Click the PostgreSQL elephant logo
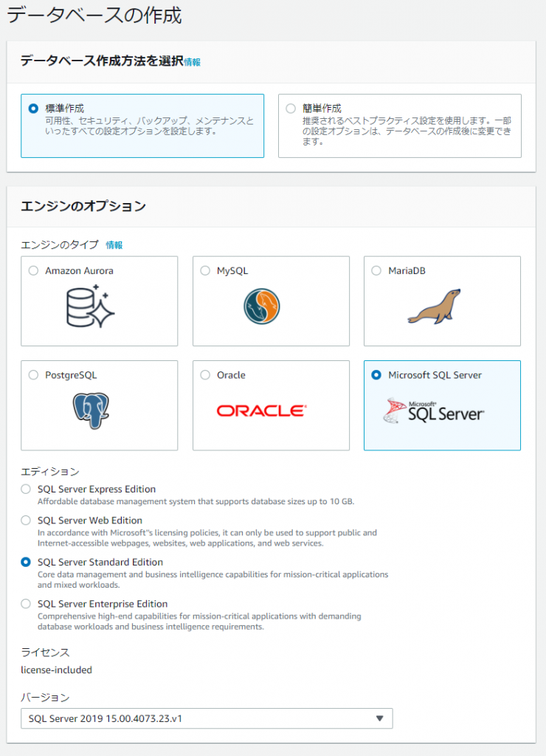546x756 pixels. coord(91,410)
